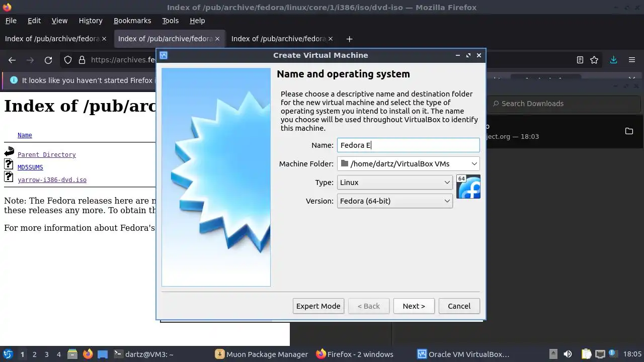Screen dimensions: 644x362
Task: Click the VM Name text field
Action: tap(408, 145)
